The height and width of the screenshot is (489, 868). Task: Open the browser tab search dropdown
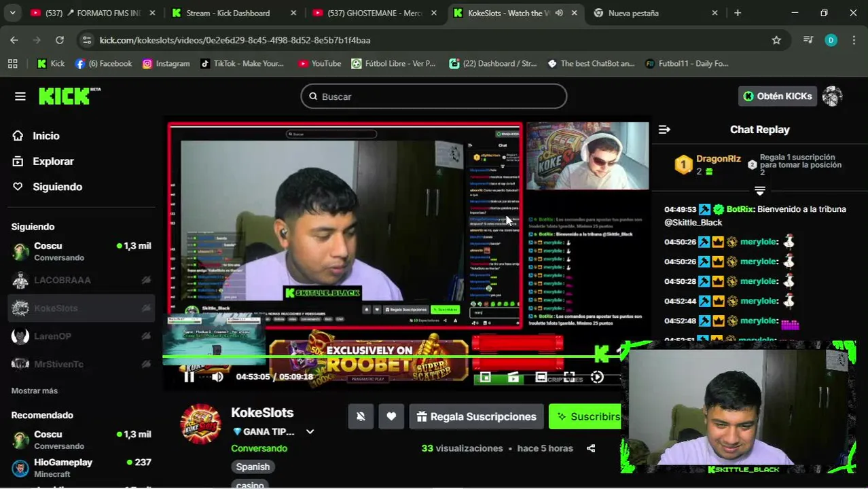coord(12,13)
